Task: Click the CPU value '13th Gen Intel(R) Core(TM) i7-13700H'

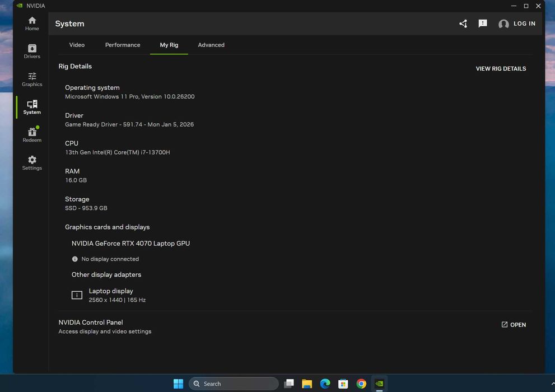Action: (x=118, y=152)
